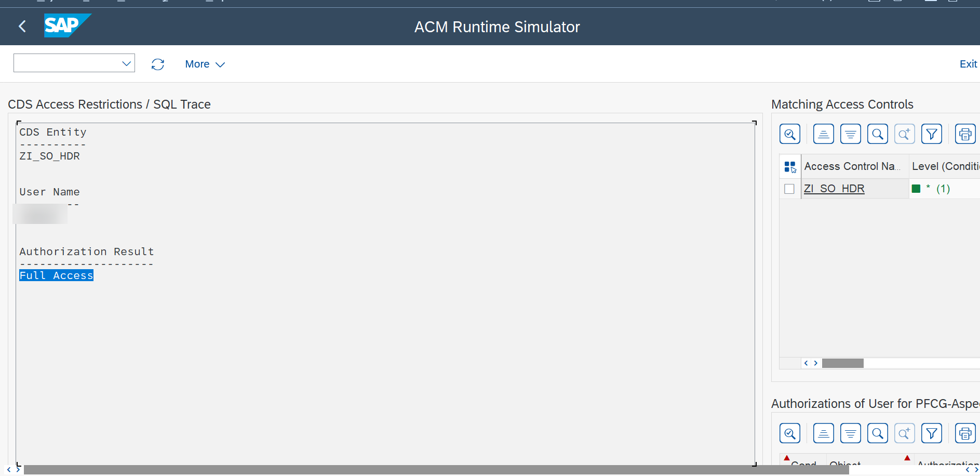This screenshot has height=476, width=980.
Task: Print the Matching Access Controls list
Action: pos(965,135)
